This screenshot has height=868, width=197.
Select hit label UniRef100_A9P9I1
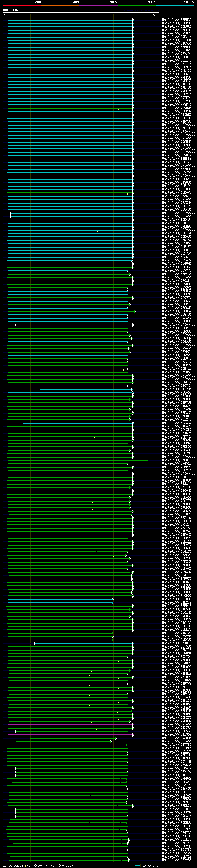tap(177, 67)
